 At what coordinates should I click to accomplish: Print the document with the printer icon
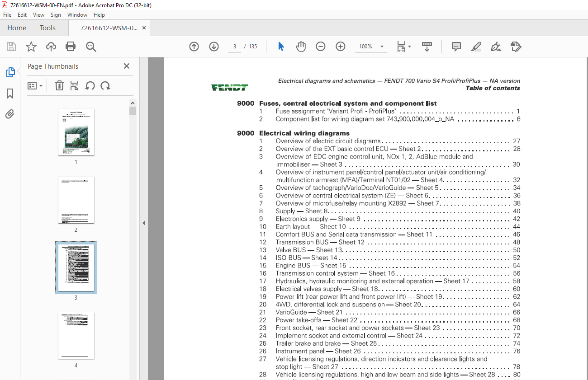(x=71, y=47)
